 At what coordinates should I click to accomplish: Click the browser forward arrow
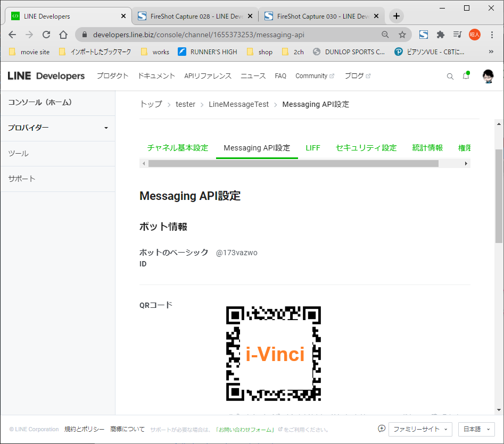29,35
